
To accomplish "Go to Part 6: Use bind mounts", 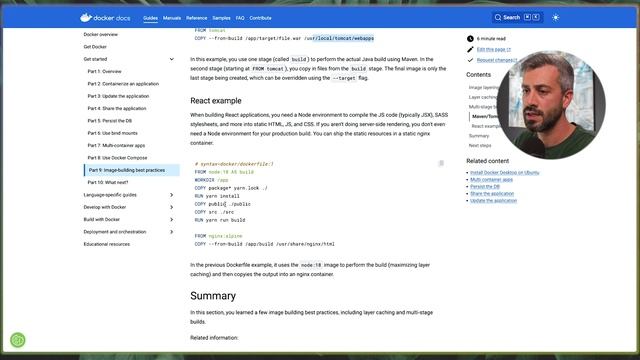I will click(x=113, y=133).
